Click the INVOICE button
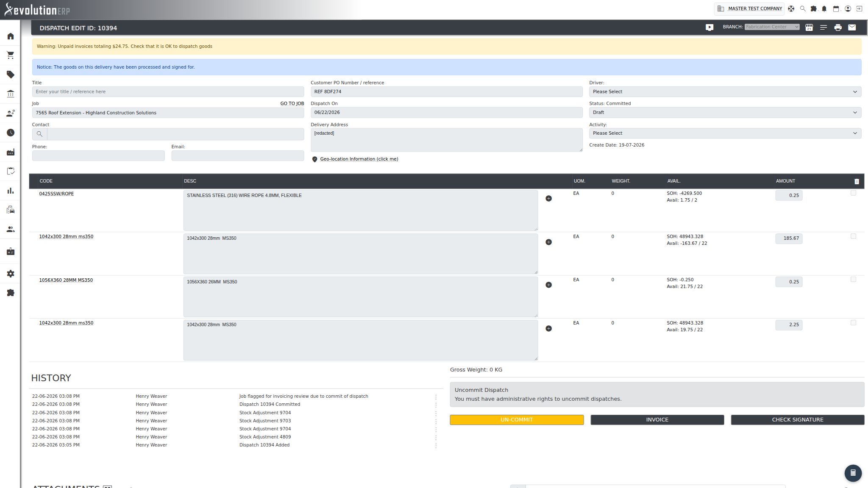 click(x=657, y=420)
